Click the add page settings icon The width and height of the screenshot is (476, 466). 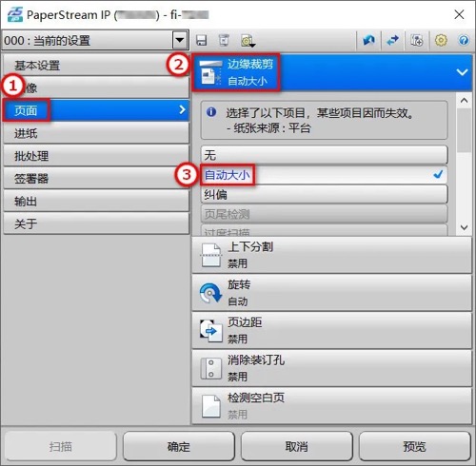(417, 40)
